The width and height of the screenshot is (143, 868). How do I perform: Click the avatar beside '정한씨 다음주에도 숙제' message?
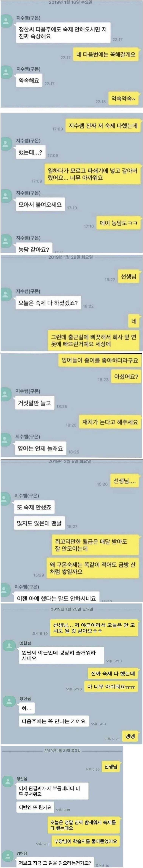6,22
